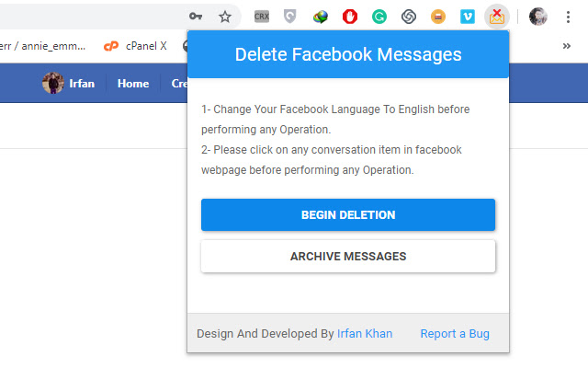Click the red stop-hand ad blocker icon
The height and width of the screenshot is (368, 588).
pos(350,17)
